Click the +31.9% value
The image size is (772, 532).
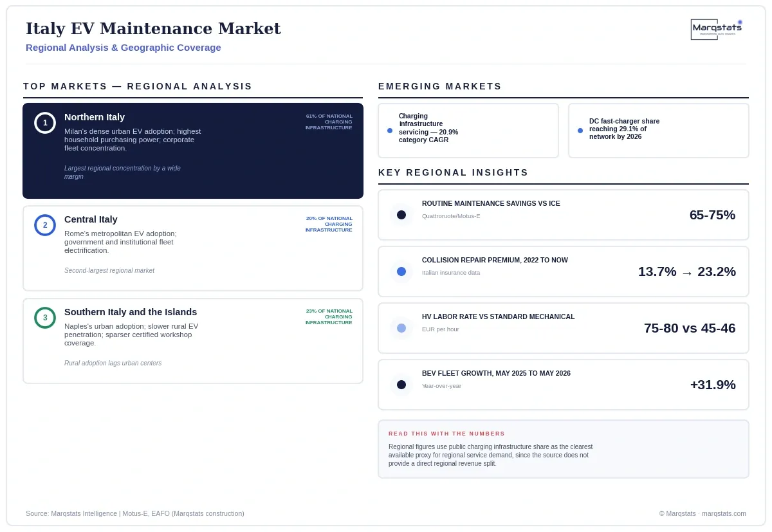(x=713, y=385)
